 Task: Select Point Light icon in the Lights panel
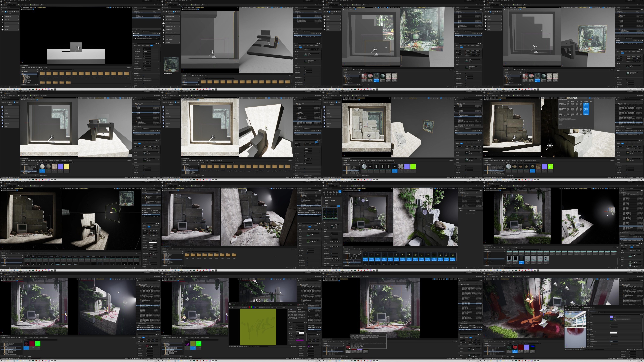pos(2,20)
